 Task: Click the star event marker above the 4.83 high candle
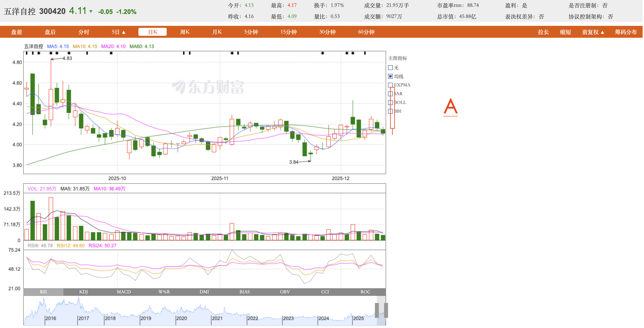click(51, 53)
